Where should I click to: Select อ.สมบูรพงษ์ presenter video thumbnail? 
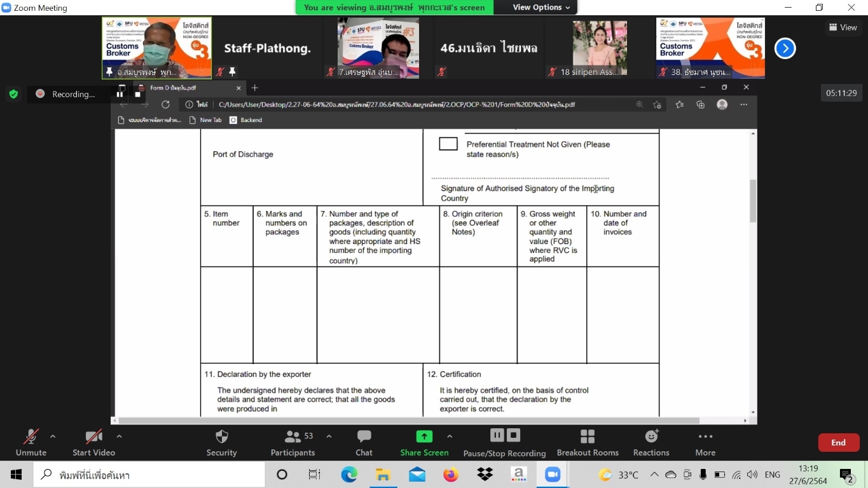point(157,48)
